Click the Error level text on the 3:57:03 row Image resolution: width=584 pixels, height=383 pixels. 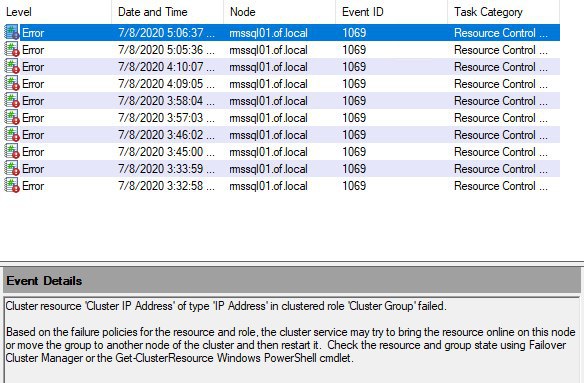pos(33,118)
